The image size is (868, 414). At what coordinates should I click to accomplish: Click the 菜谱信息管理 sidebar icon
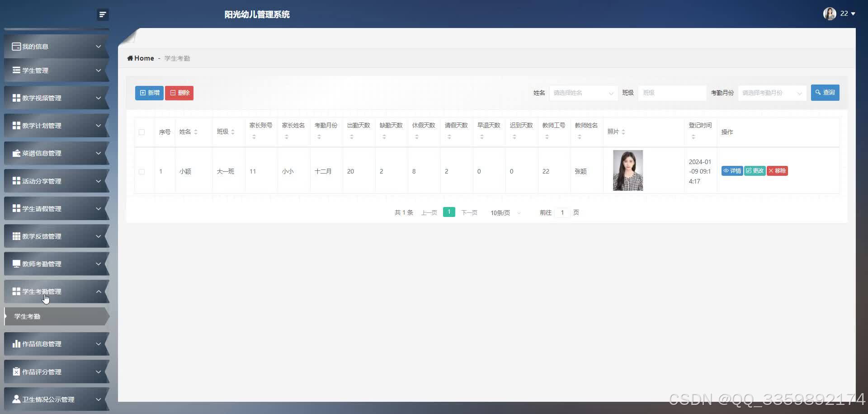click(x=16, y=153)
